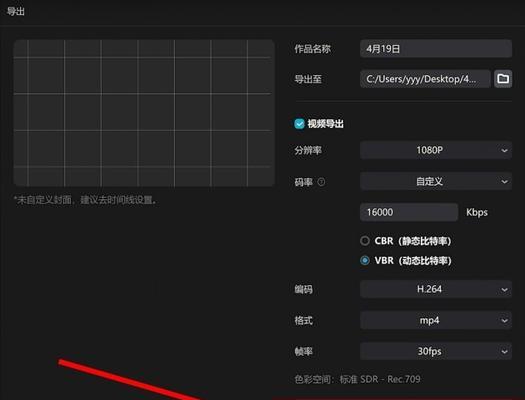Click the 导出至 path field
The image size is (525, 400).
click(425, 79)
